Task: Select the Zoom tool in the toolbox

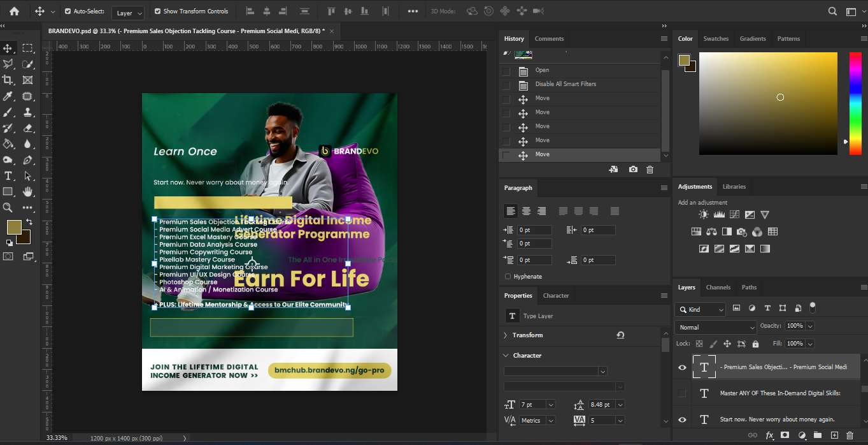Action: click(8, 208)
